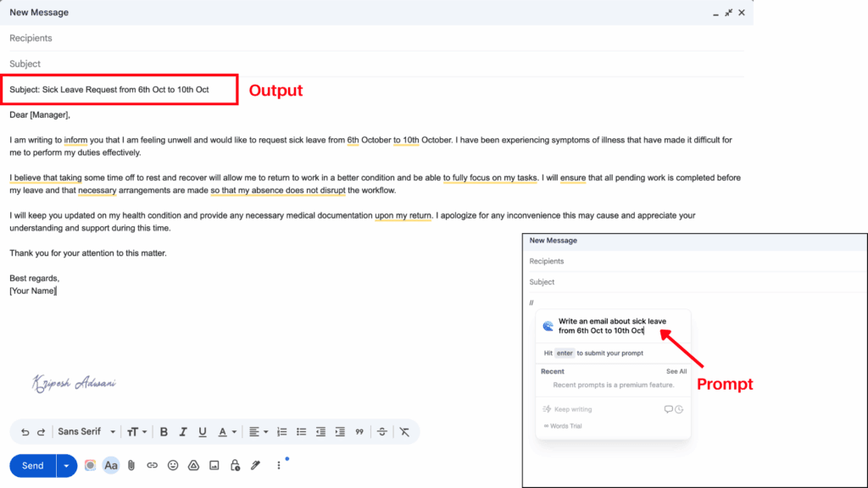The image size is (868, 488).
Task: Insert a hyperlink into the message
Action: pos(152,465)
